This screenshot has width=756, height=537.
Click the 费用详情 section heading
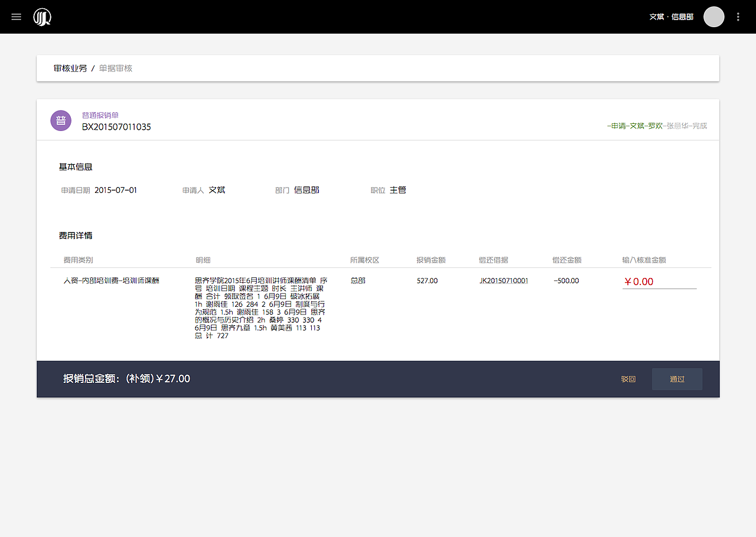pyautogui.click(x=76, y=235)
